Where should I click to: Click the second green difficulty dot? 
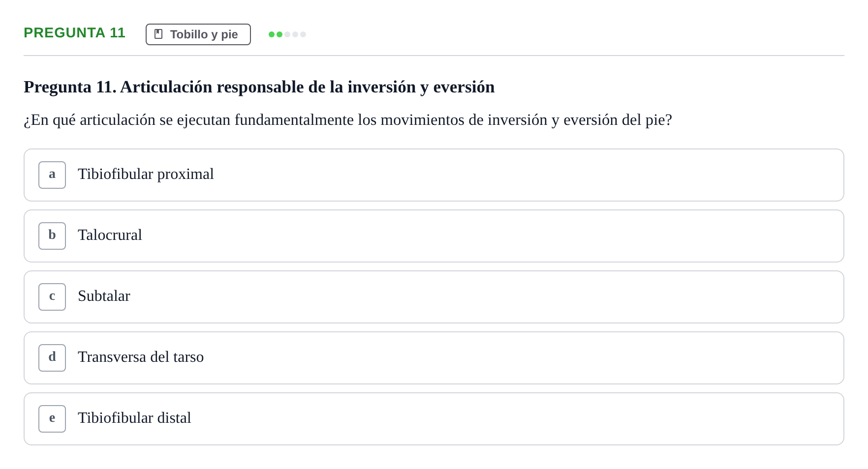279,34
